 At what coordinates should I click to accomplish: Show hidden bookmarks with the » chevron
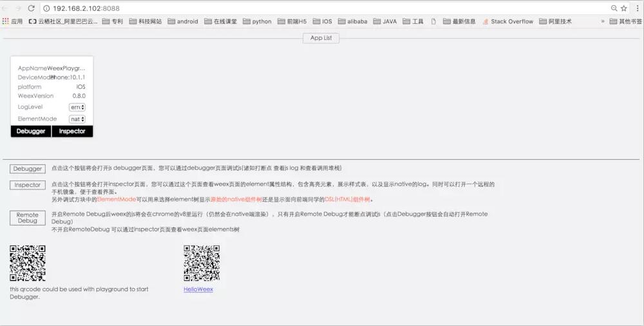[603, 21]
